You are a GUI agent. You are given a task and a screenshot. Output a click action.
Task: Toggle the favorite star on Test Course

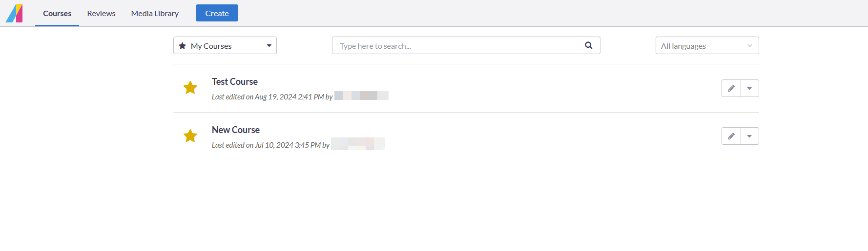click(x=190, y=88)
